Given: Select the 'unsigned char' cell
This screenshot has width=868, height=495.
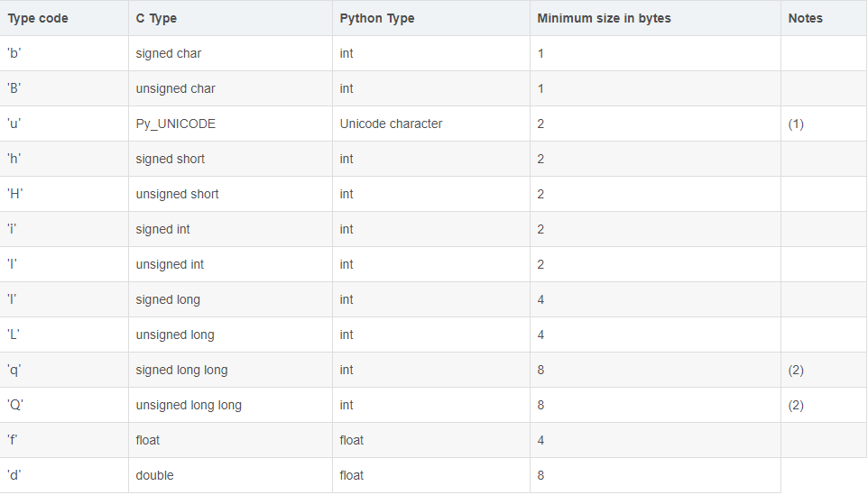Looking at the screenshot, I should coord(175,88).
